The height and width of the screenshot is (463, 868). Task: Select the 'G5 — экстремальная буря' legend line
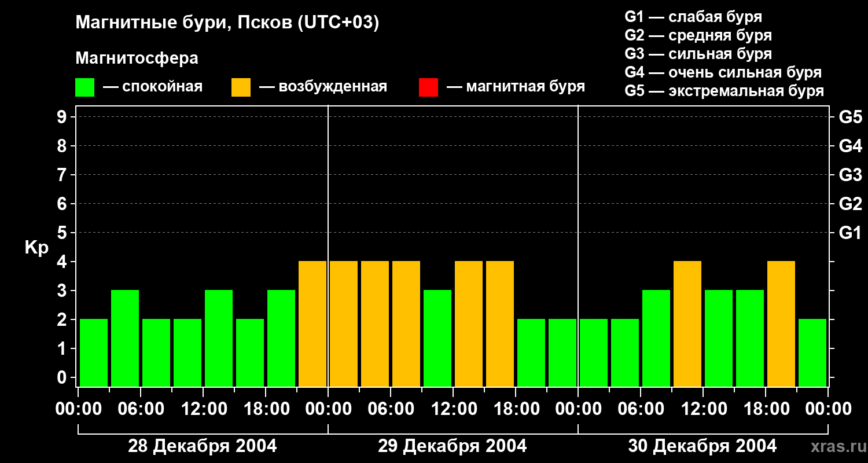(x=724, y=91)
